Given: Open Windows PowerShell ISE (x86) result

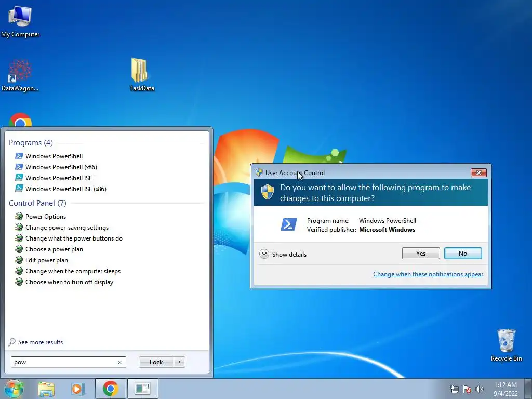Looking at the screenshot, I should (x=66, y=189).
